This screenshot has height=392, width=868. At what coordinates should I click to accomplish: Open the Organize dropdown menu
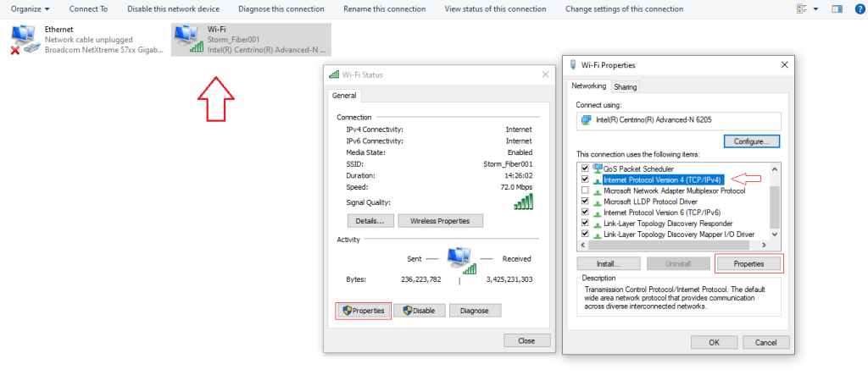[x=30, y=8]
